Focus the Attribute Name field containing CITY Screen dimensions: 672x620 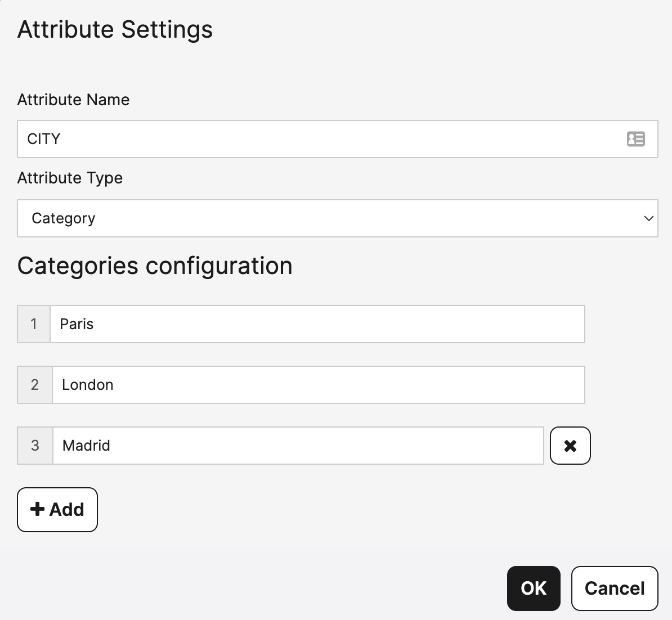click(338, 139)
